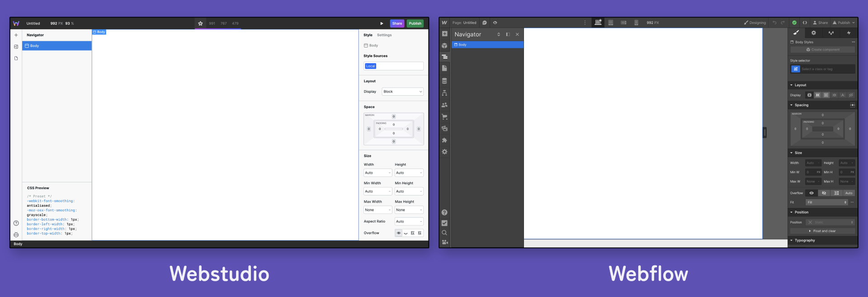
Task: Open Webflow Interactions lightning tab
Action: 849,32
